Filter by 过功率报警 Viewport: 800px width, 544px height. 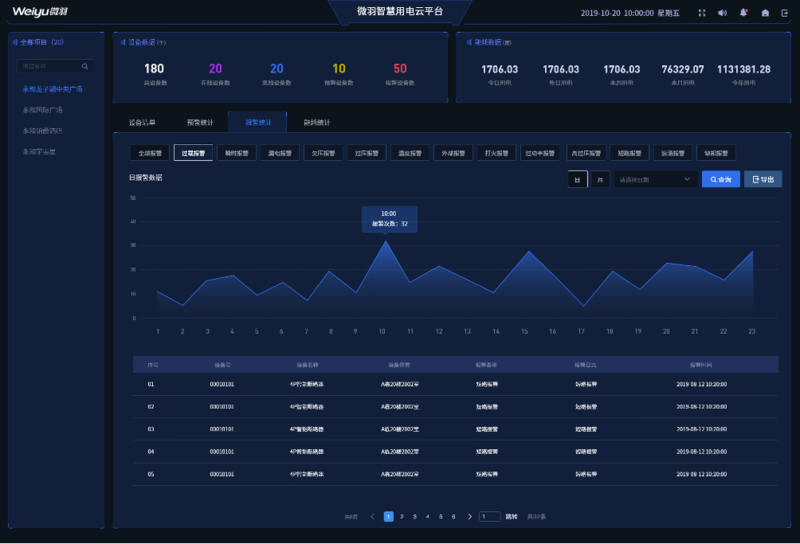click(x=540, y=153)
